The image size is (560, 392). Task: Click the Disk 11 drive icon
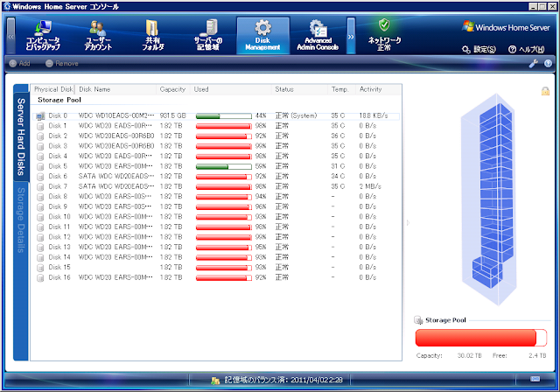pyautogui.click(x=40, y=227)
